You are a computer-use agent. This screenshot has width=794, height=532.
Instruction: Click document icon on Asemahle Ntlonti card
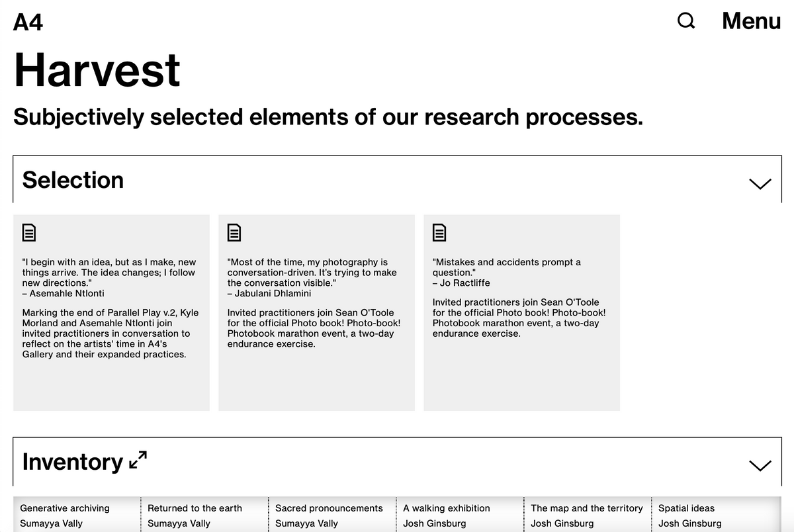[29, 232]
